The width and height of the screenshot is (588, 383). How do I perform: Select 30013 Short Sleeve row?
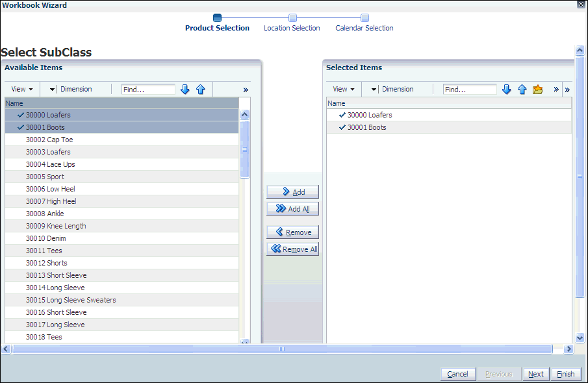121,275
